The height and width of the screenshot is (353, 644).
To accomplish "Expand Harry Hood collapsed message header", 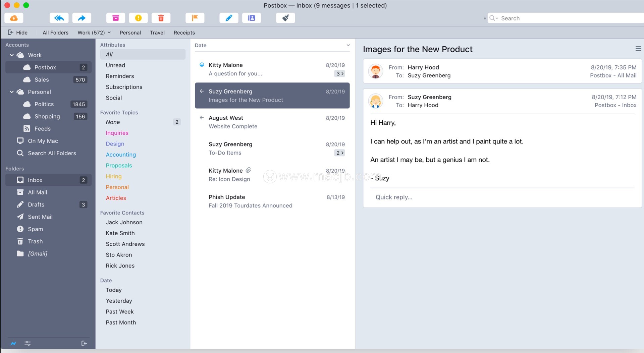I will [502, 71].
